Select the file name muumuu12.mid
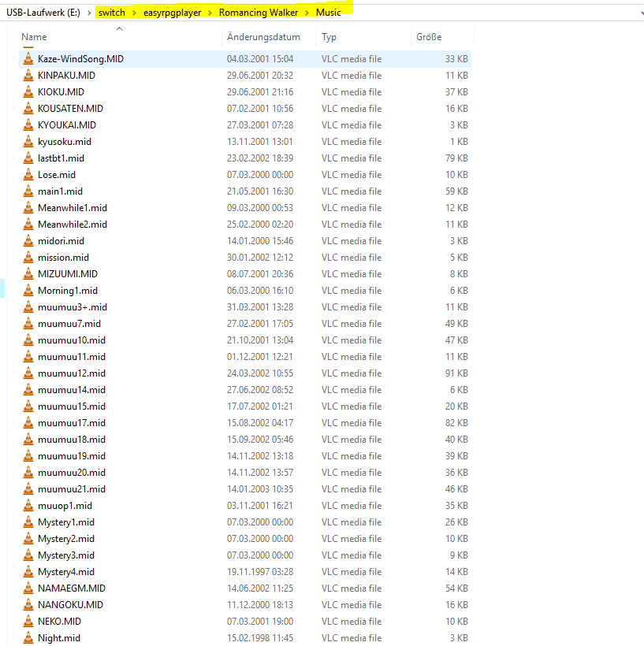This screenshot has width=644, height=646. (x=72, y=373)
